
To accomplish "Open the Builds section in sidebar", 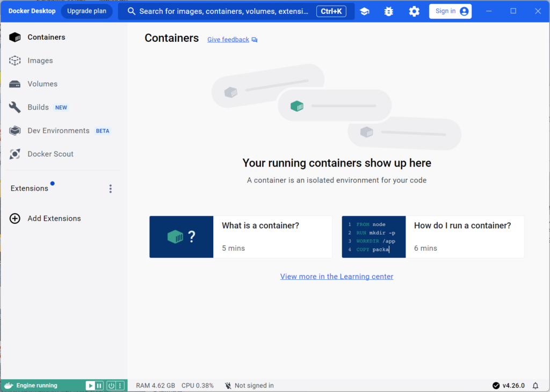I will pos(64,107).
